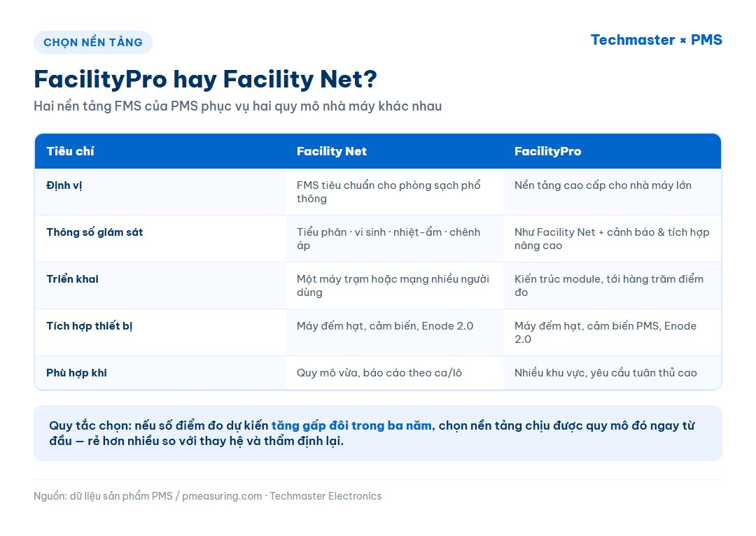Click the 'Tích hợp thiết bị' row label
Viewport: 756px width, 536px height.
[x=89, y=326]
